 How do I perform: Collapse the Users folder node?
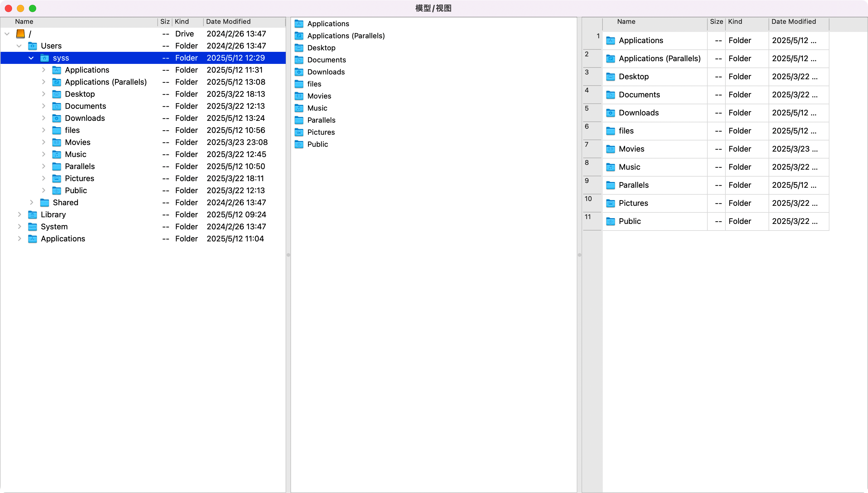(x=19, y=46)
